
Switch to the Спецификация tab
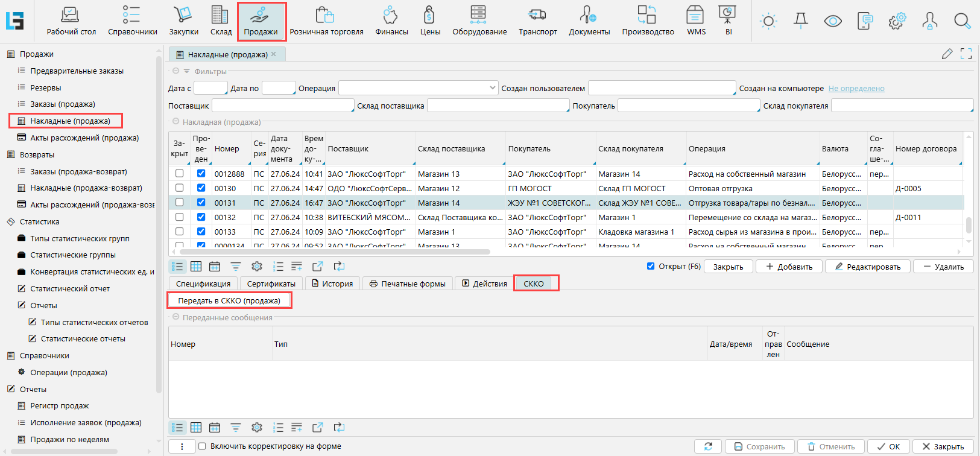(x=203, y=283)
